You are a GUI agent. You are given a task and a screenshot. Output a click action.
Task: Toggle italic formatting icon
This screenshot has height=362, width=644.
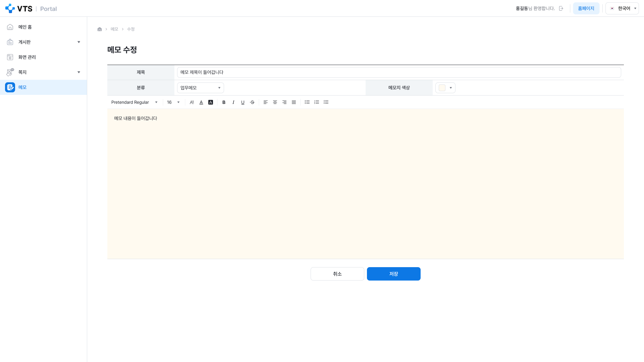pyautogui.click(x=233, y=102)
